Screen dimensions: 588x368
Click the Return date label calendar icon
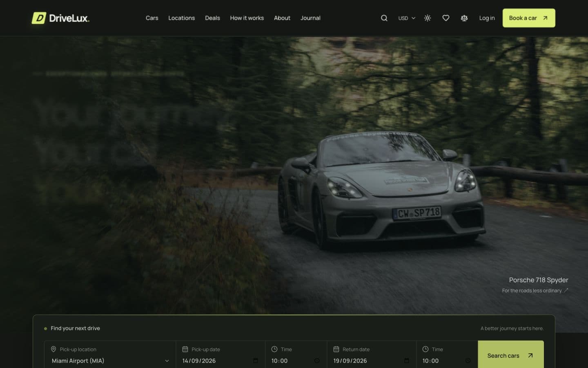[x=336, y=349]
